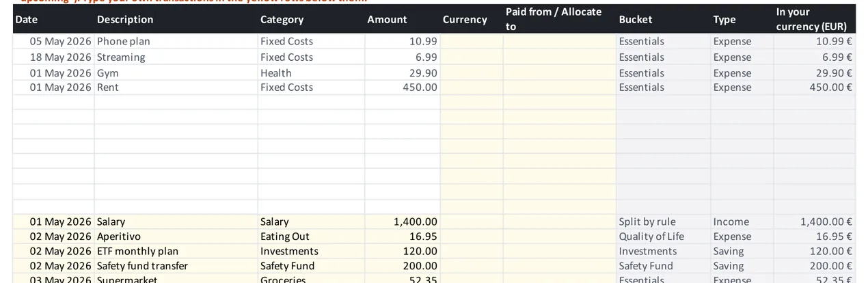Select the 'Saving' type cell for ETF plan
This screenshot has width=868, height=283.
[742, 251]
